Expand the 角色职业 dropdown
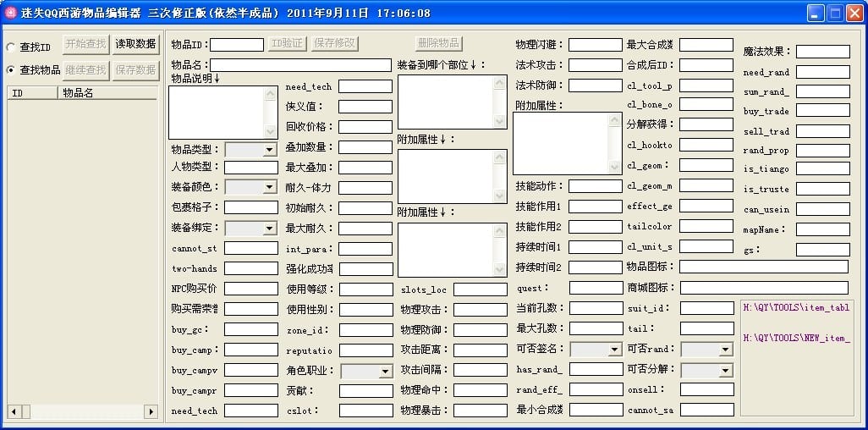 (x=385, y=372)
